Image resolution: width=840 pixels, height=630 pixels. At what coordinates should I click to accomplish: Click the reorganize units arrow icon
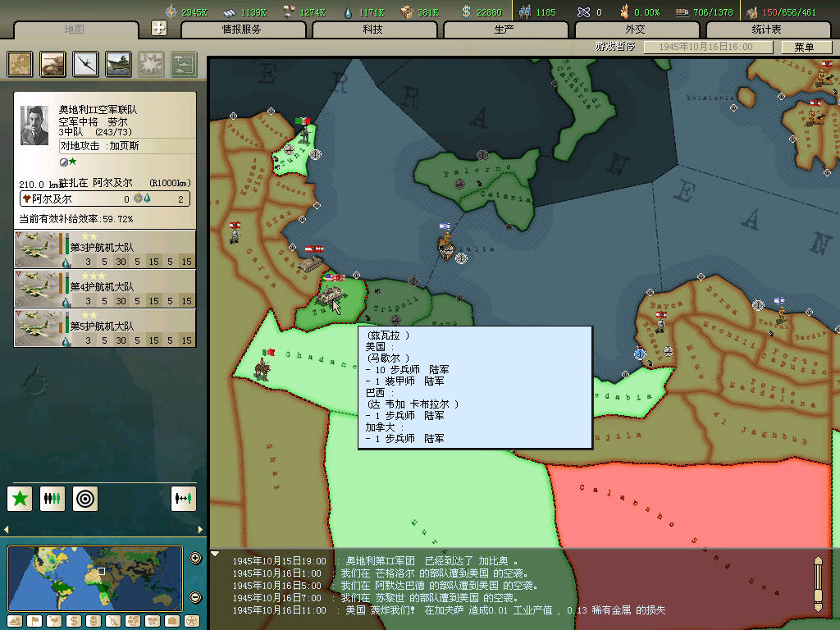(x=184, y=498)
